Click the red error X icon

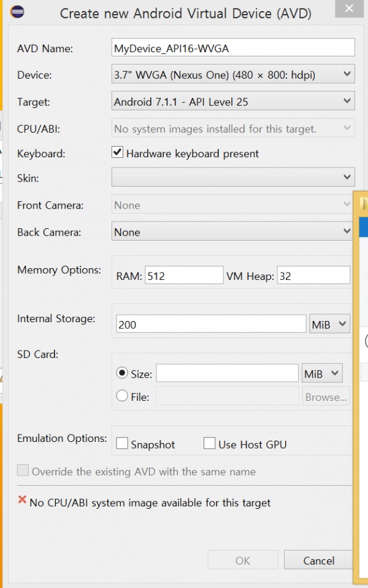[x=22, y=500]
